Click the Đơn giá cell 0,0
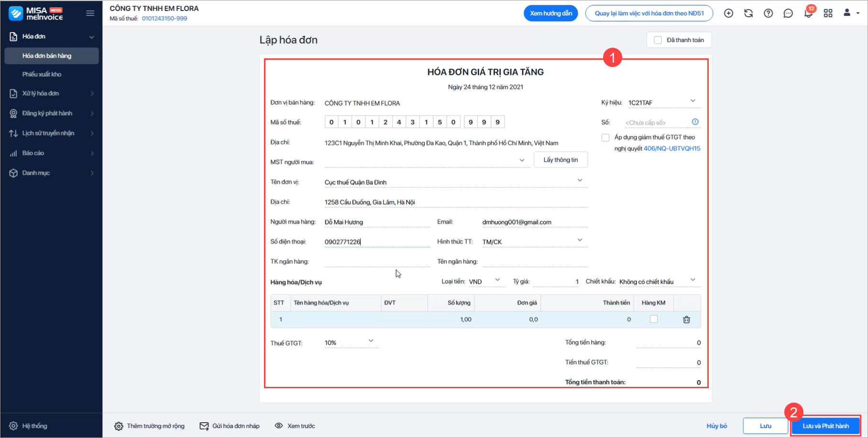This screenshot has width=868, height=438. [507, 319]
